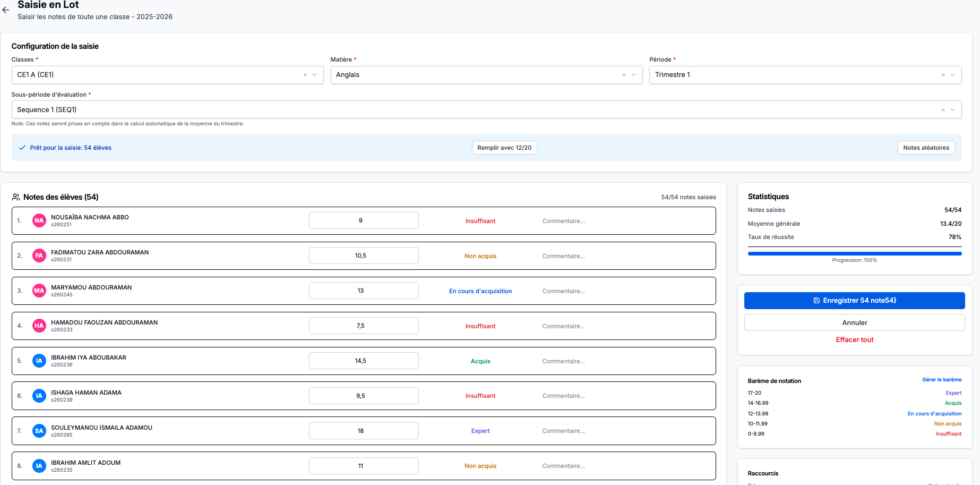Click the progress bar showing Progression 100%
The height and width of the screenshot is (485, 980).
tap(854, 254)
